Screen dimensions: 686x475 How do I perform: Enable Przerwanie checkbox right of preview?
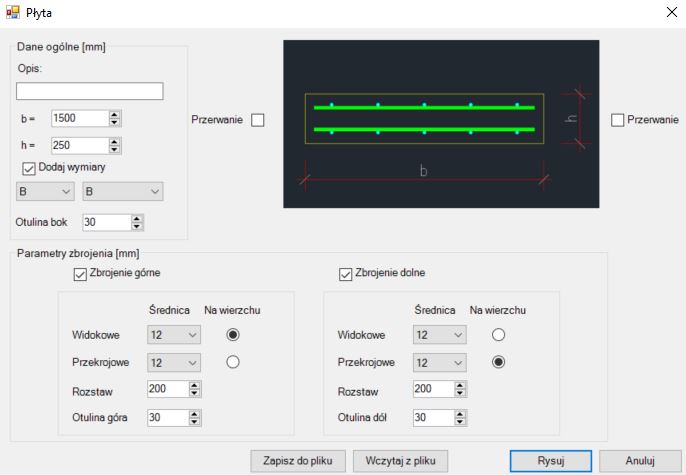coord(617,120)
